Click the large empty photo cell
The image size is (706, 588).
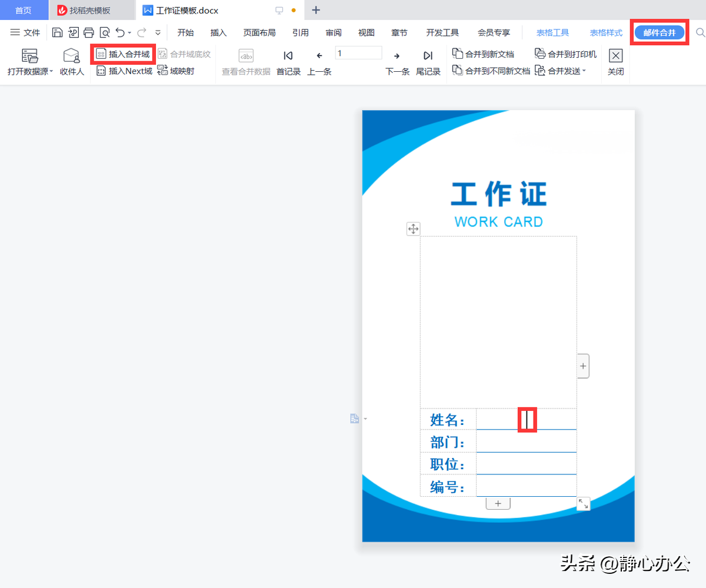498,322
